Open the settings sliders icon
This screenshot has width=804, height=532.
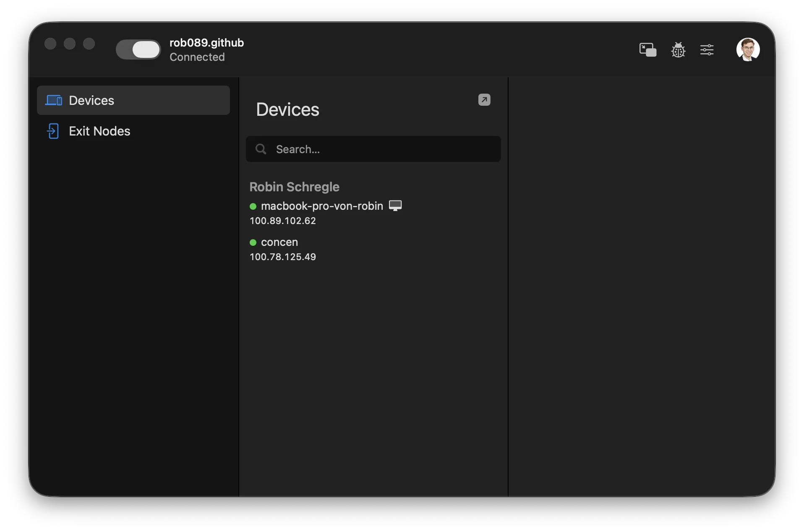click(707, 50)
